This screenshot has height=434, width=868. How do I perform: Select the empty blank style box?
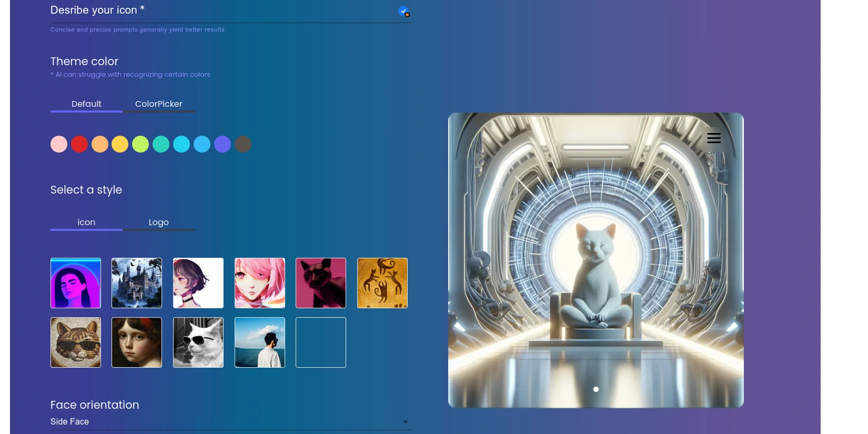321,342
